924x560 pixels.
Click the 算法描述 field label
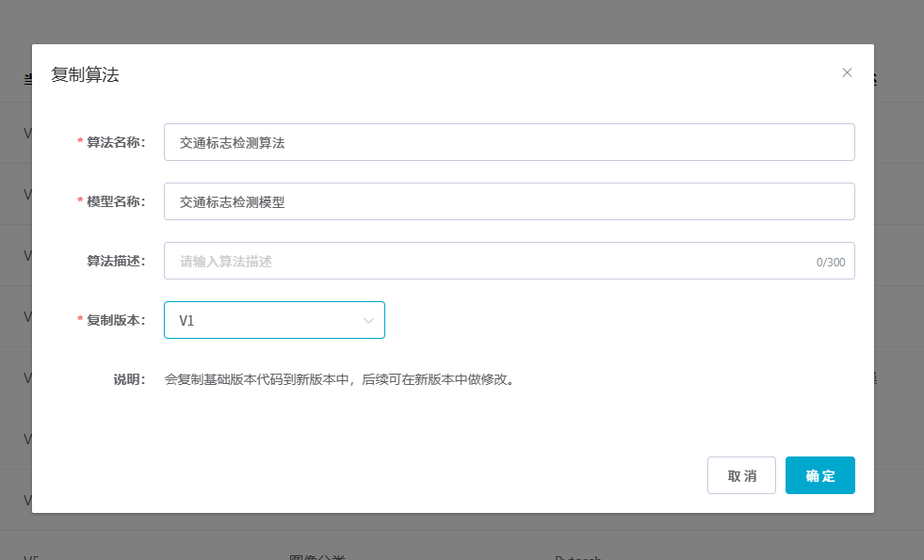[x=117, y=262]
